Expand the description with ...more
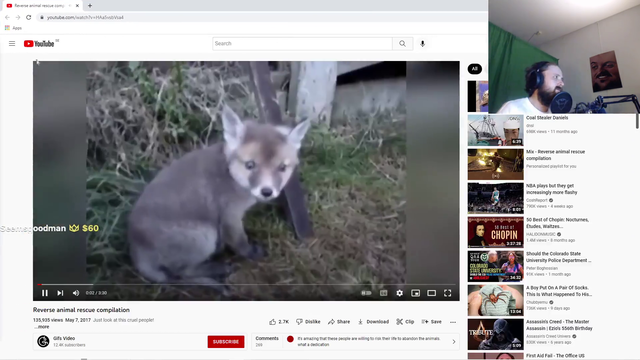 41,327
